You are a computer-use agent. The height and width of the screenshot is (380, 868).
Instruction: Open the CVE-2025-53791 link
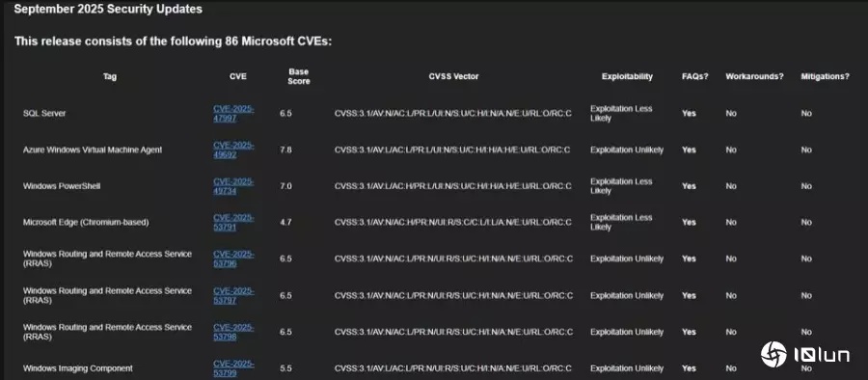pyautogui.click(x=233, y=222)
